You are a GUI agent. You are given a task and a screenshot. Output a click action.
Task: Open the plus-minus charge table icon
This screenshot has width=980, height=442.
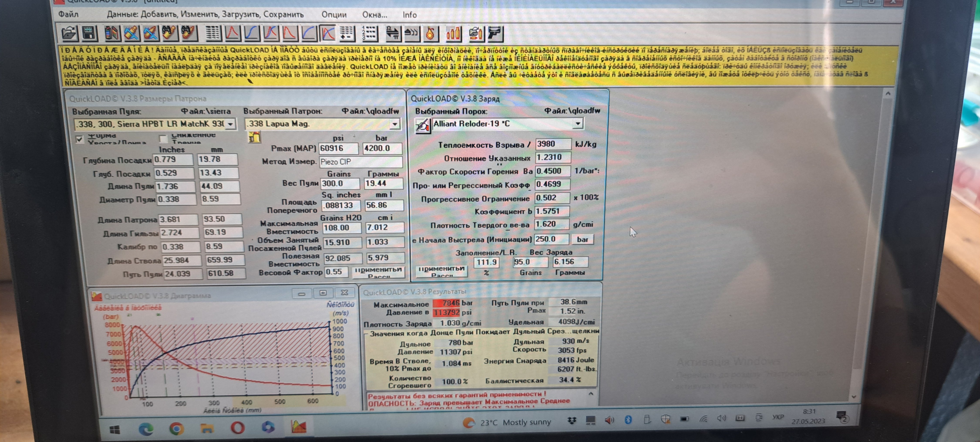click(x=346, y=34)
